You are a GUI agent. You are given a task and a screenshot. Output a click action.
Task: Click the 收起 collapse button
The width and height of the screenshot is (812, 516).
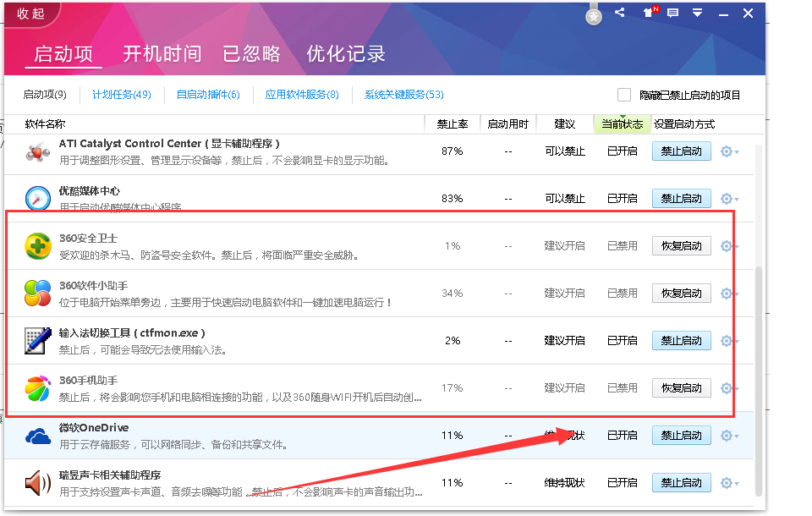30,14
